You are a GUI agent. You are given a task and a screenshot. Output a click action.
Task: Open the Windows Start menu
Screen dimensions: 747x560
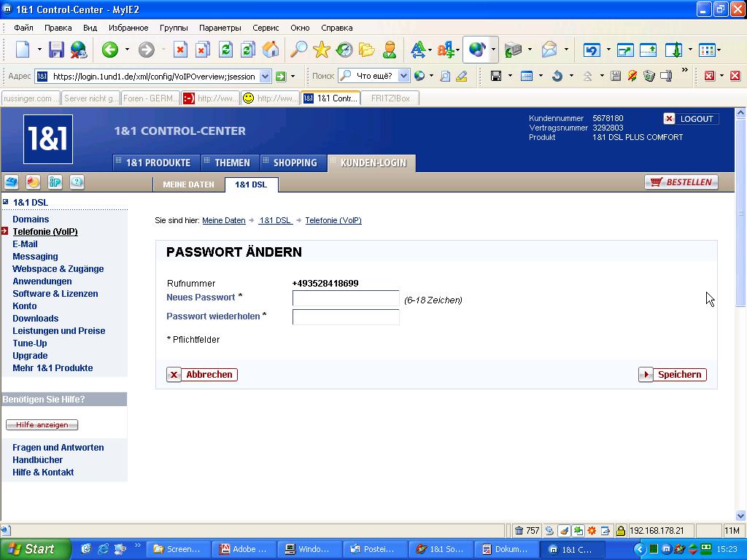point(35,549)
